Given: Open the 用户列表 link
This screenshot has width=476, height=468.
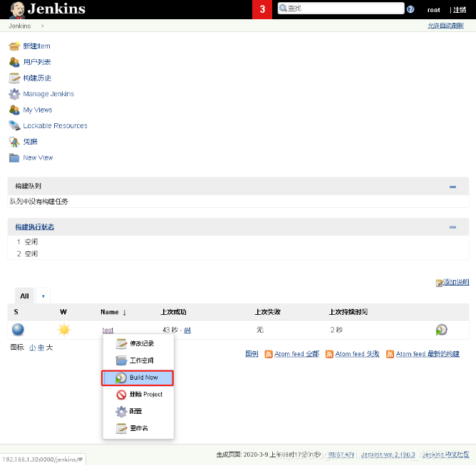Looking at the screenshot, I should [37, 62].
